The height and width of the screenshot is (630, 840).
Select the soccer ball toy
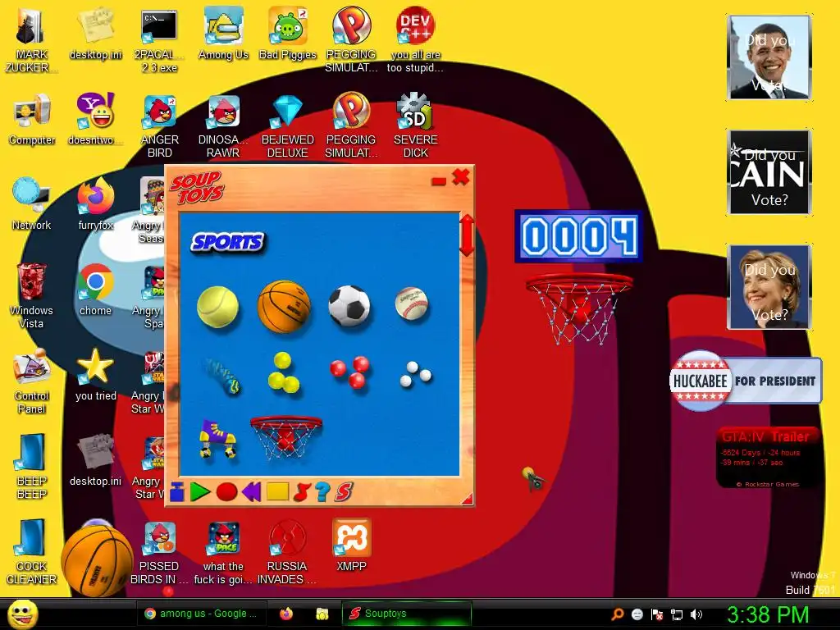coord(349,306)
